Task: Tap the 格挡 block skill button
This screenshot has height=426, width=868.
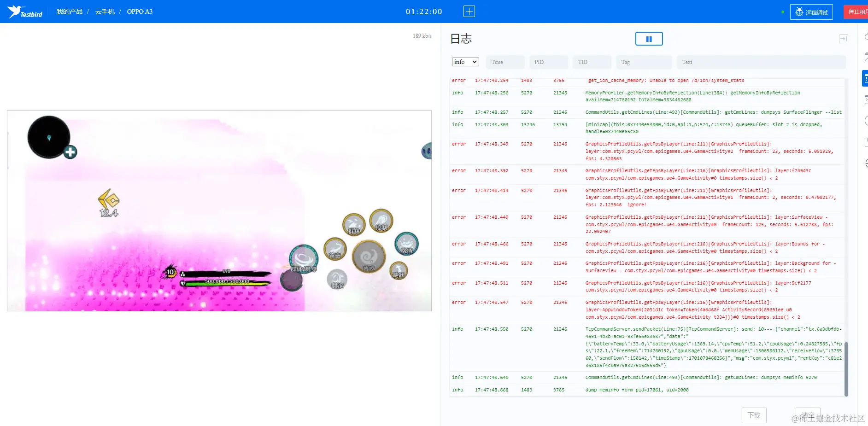Action: click(x=406, y=244)
